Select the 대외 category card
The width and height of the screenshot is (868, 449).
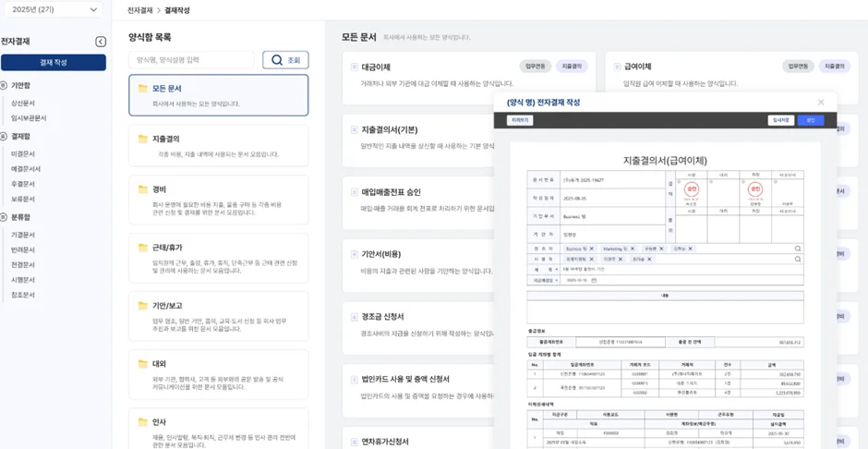[219, 374]
